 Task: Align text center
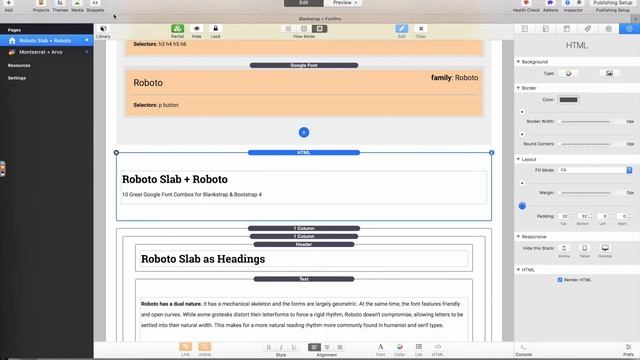pos(327,347)
